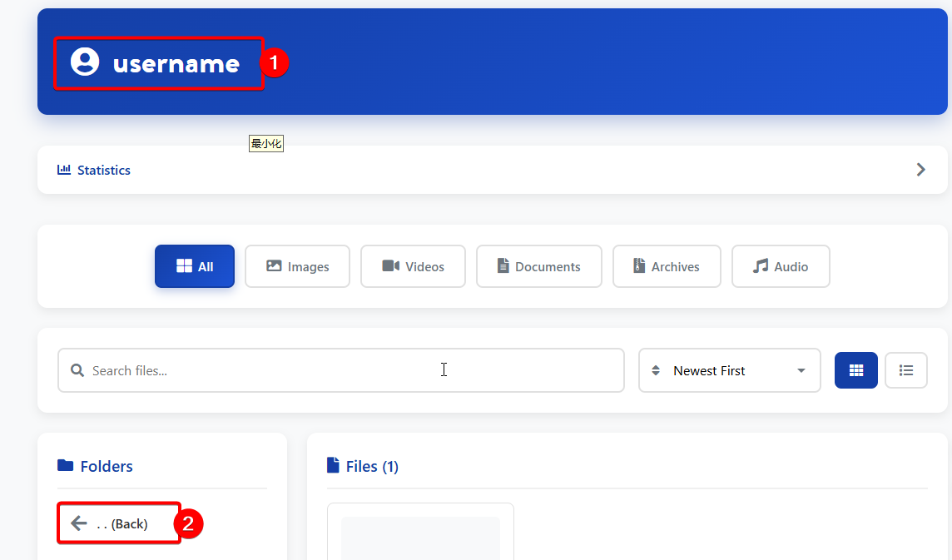Click the file icon beside Files (1)

click(333, 465)
